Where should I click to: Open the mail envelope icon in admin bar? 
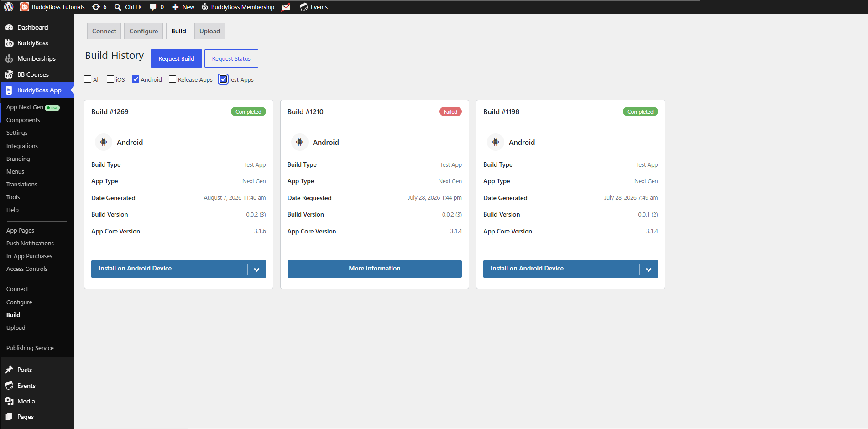click(x=286, y=7)
